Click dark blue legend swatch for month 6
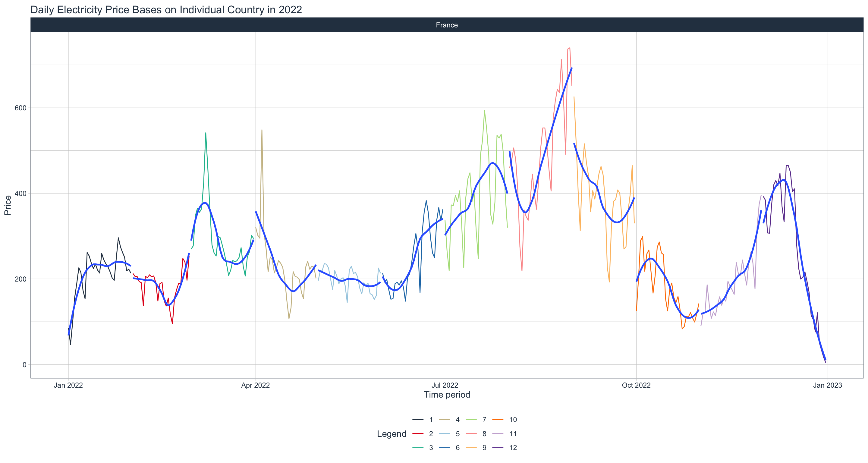The image size is (868, 463). point(445,448)
